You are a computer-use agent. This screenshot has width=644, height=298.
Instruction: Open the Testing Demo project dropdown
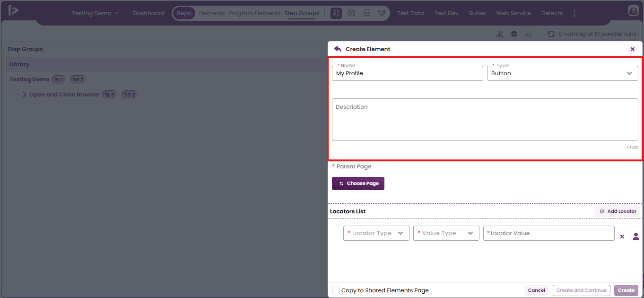click(x=96, y=13)
